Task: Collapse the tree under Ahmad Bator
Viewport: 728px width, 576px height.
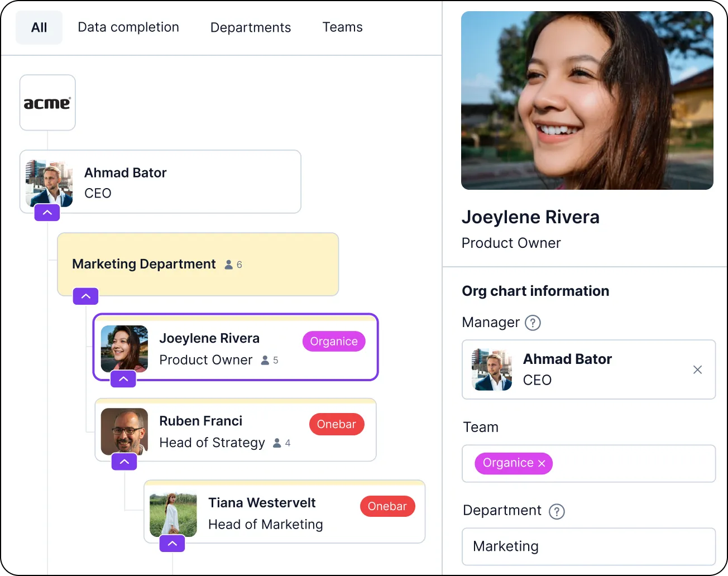Action: 47,213
